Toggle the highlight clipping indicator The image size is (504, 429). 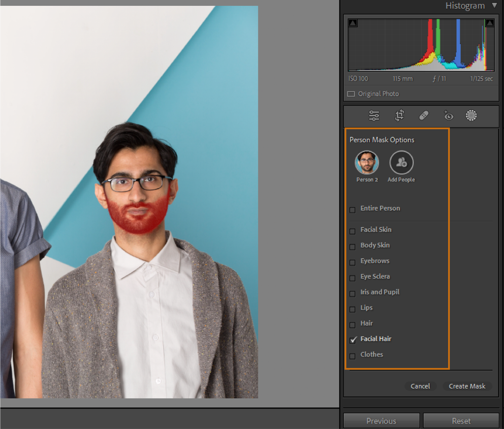click(x=489, y=23)
